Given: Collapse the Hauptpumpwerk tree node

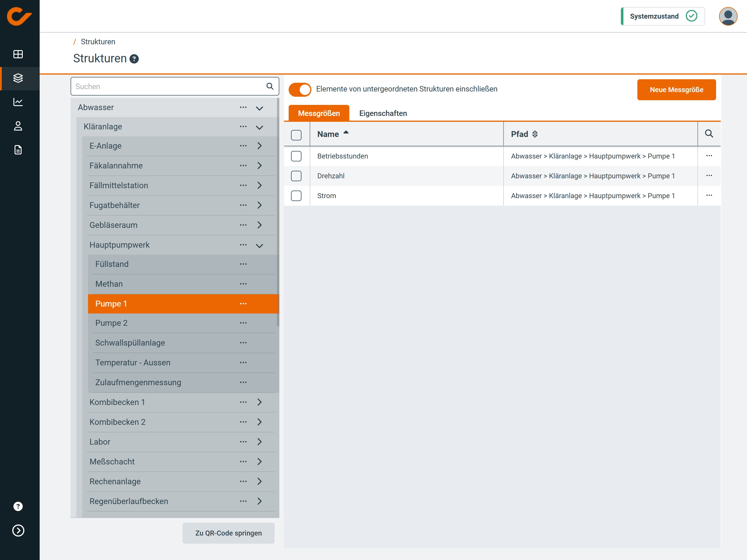Looking at the screenshot, I should tap(259, 245).
